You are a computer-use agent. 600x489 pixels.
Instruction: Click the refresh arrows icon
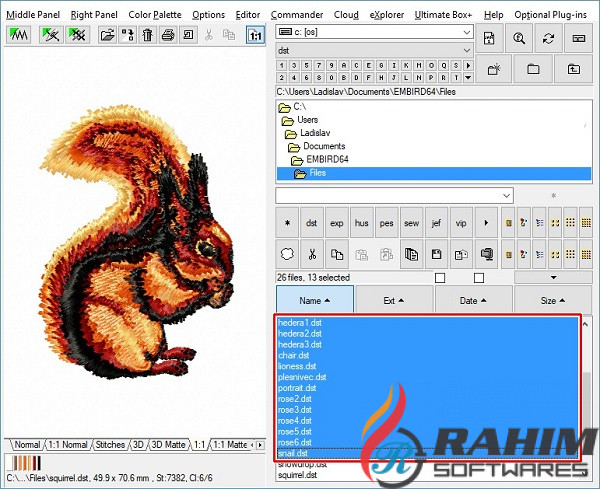coord(548,38)
